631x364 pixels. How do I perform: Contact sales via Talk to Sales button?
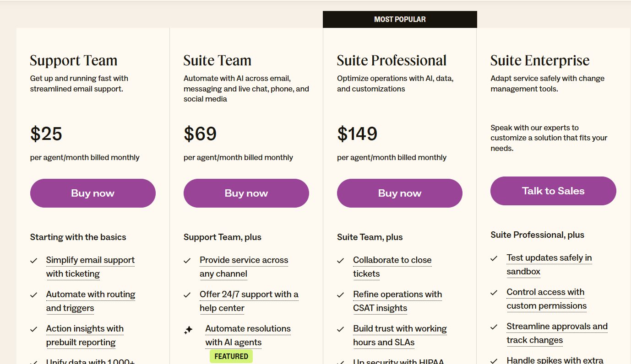pos(553,191)
